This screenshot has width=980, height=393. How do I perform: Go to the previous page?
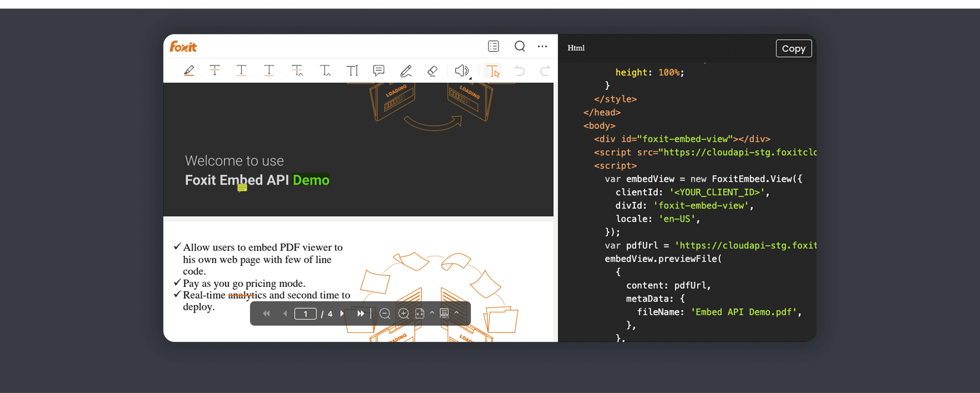tap(285, 313)
